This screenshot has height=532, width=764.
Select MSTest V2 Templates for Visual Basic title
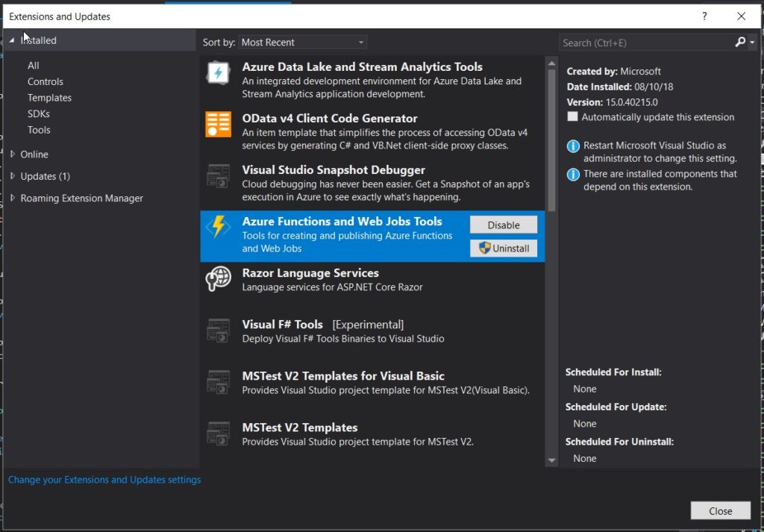(x=343, y=376)
